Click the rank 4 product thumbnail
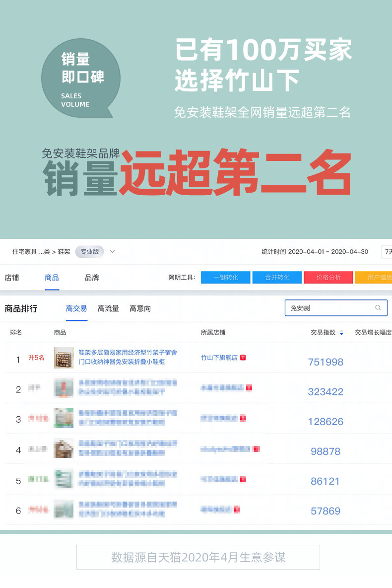 [x=64, y=449]
